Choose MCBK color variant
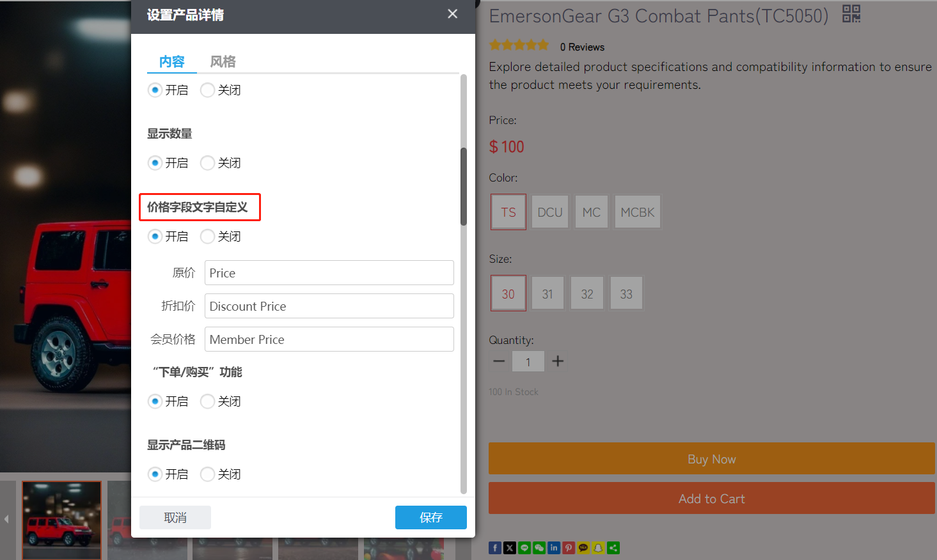The image size is (937, 560). 637,212
